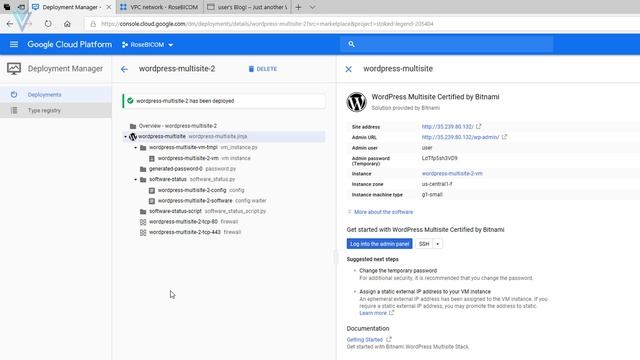The height and width of the screenshot is (360, 640).
Task: Click the g1-small machine type value
Action: 432,195
